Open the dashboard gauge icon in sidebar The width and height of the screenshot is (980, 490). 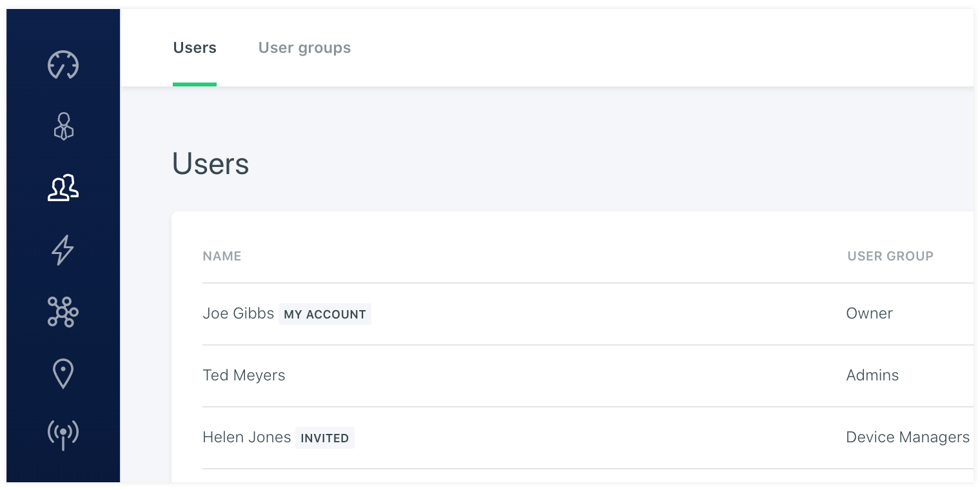click(x=63, y=64)
